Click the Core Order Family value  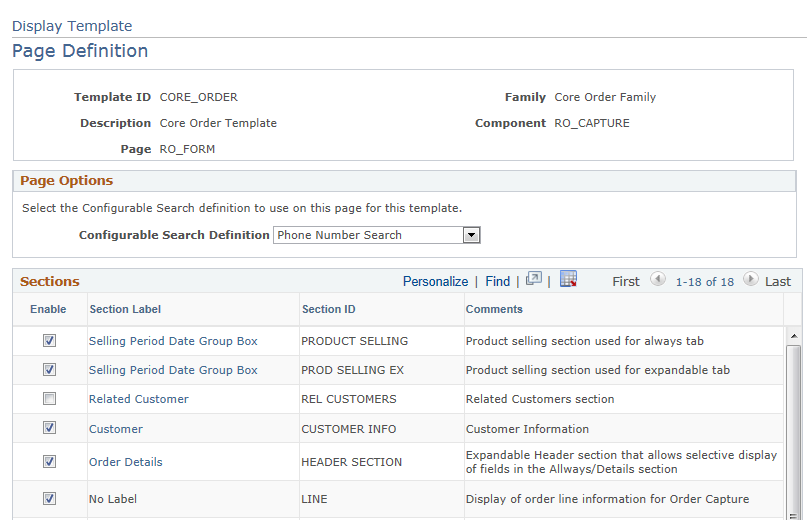pyautogui.click(x=605, y=97)
